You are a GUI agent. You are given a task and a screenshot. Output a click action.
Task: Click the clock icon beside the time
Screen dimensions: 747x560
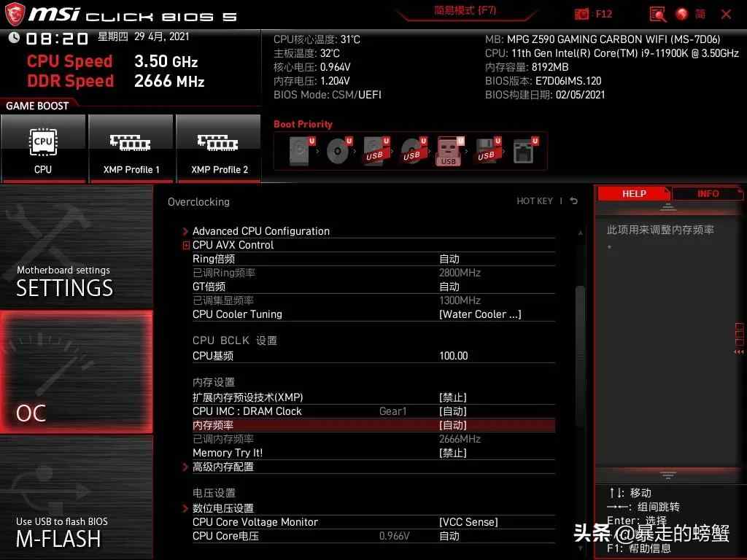[14, 37]
